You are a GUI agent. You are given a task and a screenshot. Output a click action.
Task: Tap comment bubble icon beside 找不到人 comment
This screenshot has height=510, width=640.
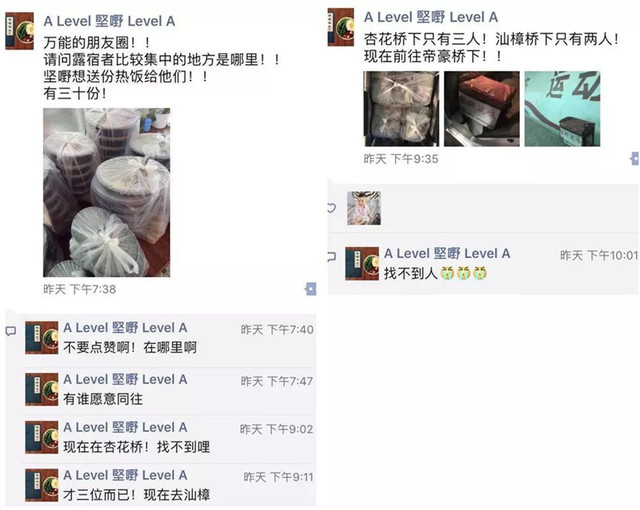[331, 257]
